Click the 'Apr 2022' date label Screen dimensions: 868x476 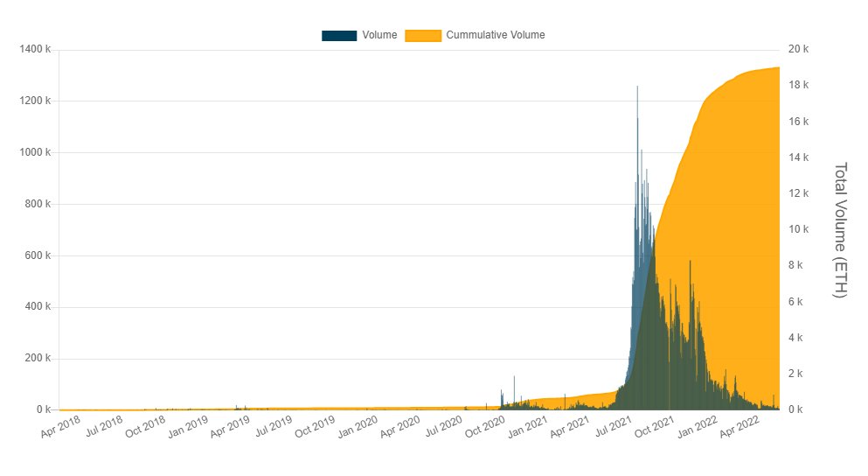(740, 427)
